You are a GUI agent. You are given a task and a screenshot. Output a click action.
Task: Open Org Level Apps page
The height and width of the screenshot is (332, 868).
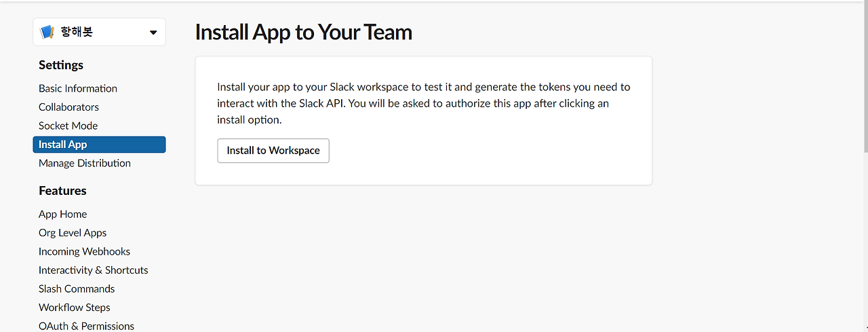(73, 233)
